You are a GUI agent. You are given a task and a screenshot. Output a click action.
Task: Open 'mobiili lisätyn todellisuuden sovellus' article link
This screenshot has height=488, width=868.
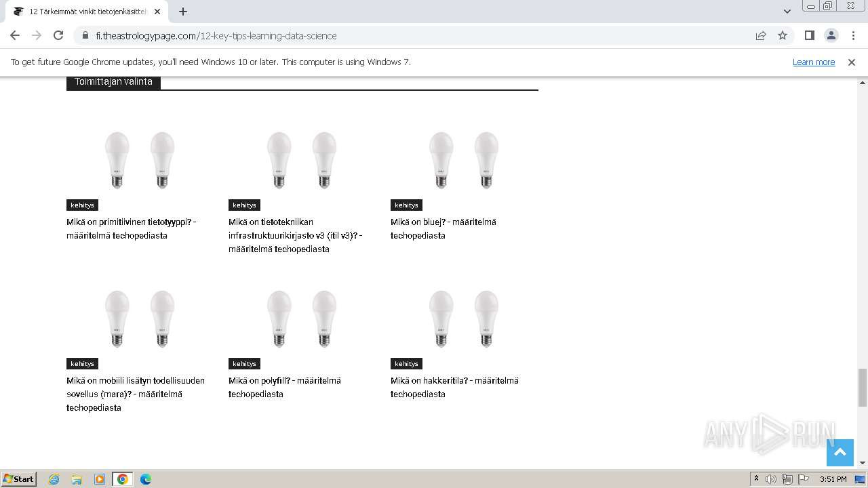pyautogui.click(x=136, y=394)
